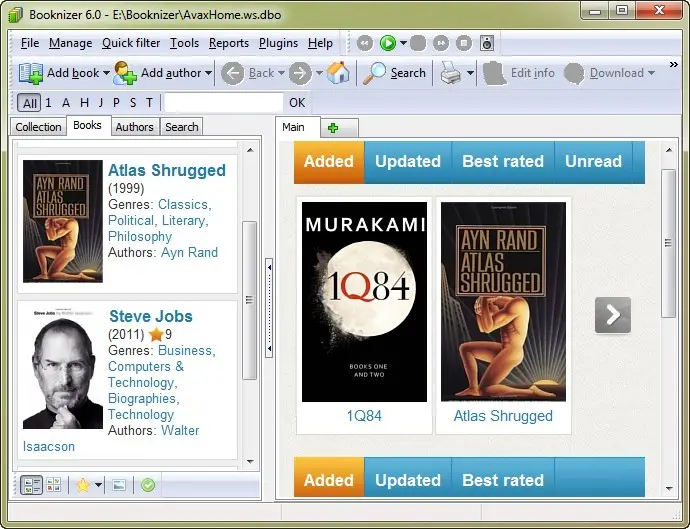Image resolution: width=690 pixels, height=529 pixels.
Task: Click the Philosophy genre link
Action: [x=140, y=236]
